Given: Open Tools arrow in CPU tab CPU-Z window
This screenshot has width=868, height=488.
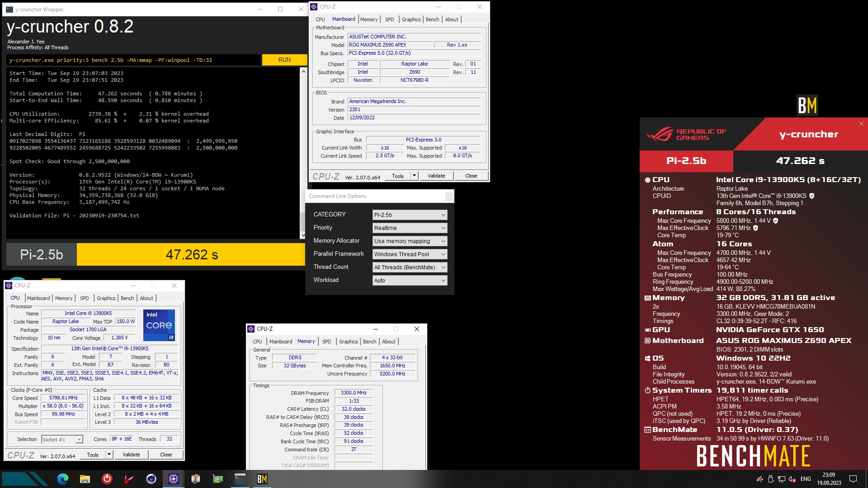Looking at the screenshot, I should coord(109,455).
